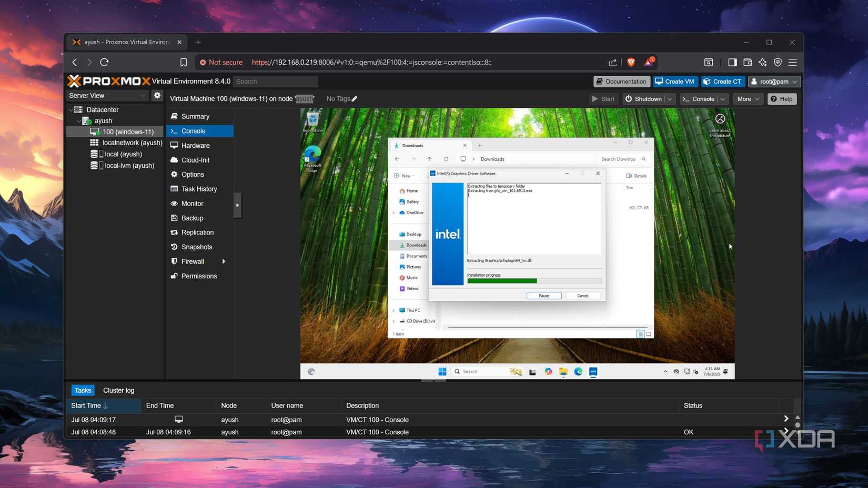Switch to the Cluster log tab
Screen dimensions: 868x488
(x=118, y=390)
